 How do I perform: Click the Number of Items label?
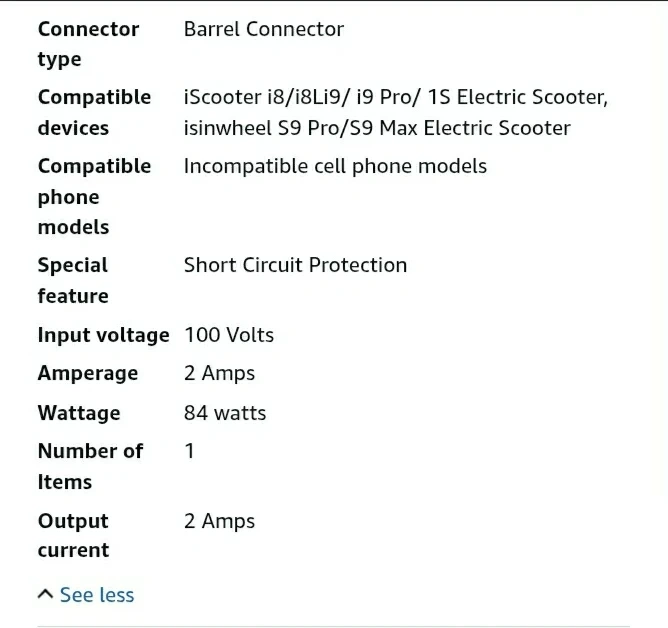[x=90, y=466]
